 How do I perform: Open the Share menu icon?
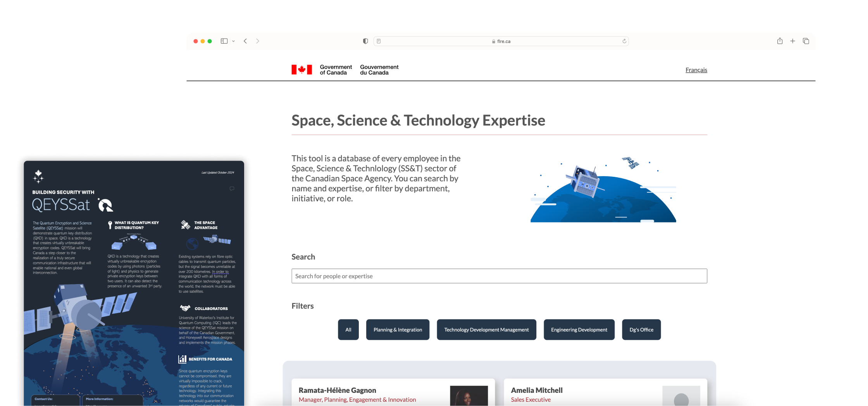pyautogui.click(x=780, y=41)
